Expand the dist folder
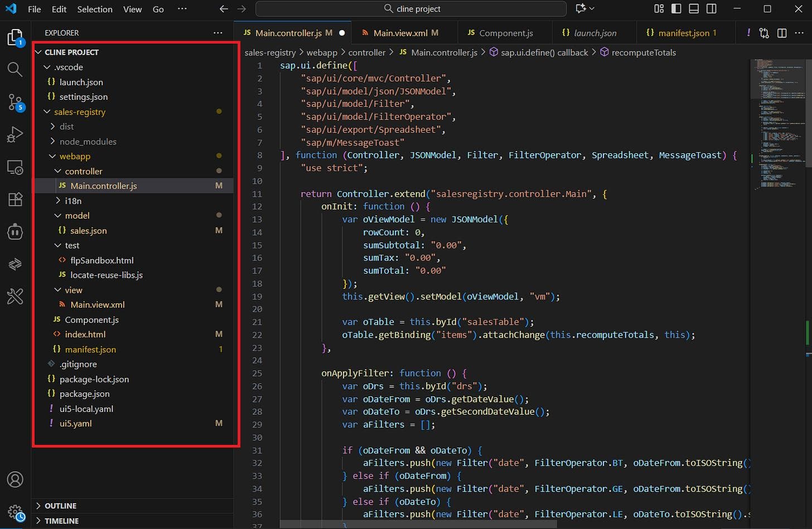This screenshot has height=529, width=812. [x=66, y=127]
